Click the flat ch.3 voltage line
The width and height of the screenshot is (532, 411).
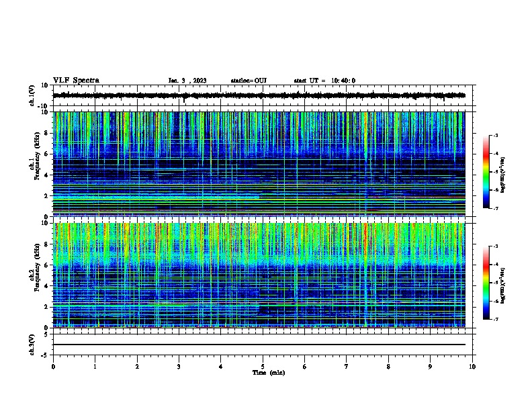(259, 345)
